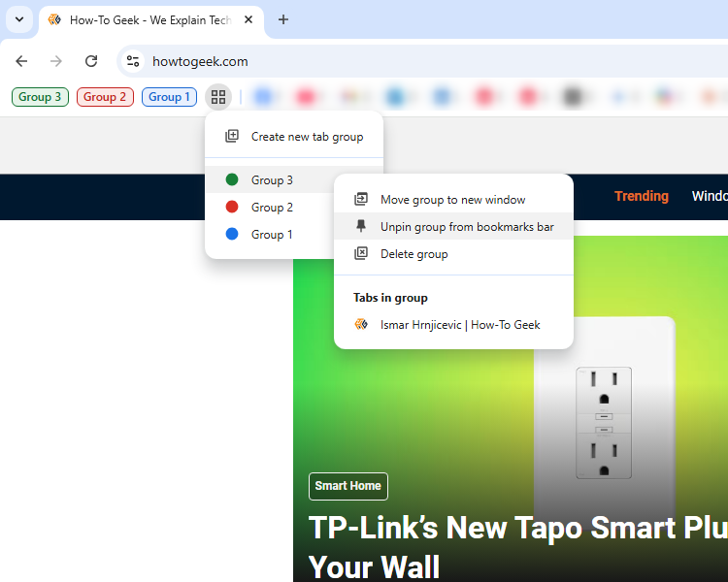Open Trending link in site navigation

642,196
